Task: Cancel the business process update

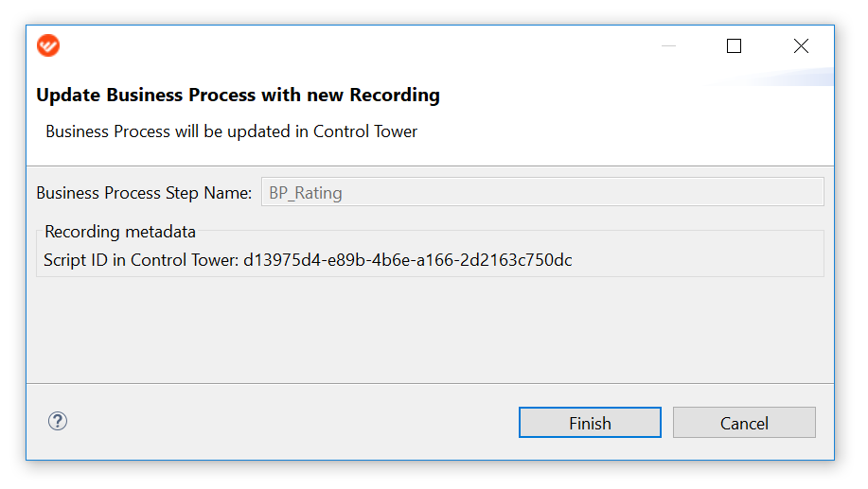Action: (744, 423)
